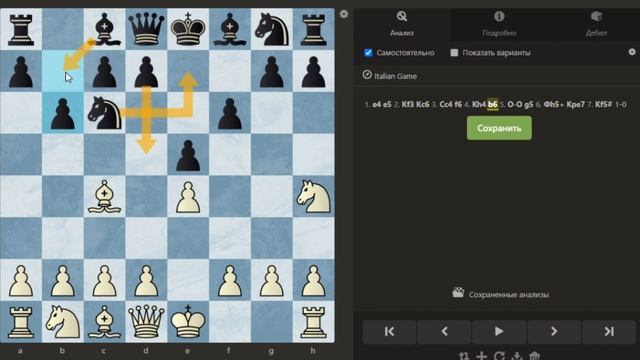Open the analysis options gear at right
Viewport: 640px width, 360px height.
[x=632, y=52]
